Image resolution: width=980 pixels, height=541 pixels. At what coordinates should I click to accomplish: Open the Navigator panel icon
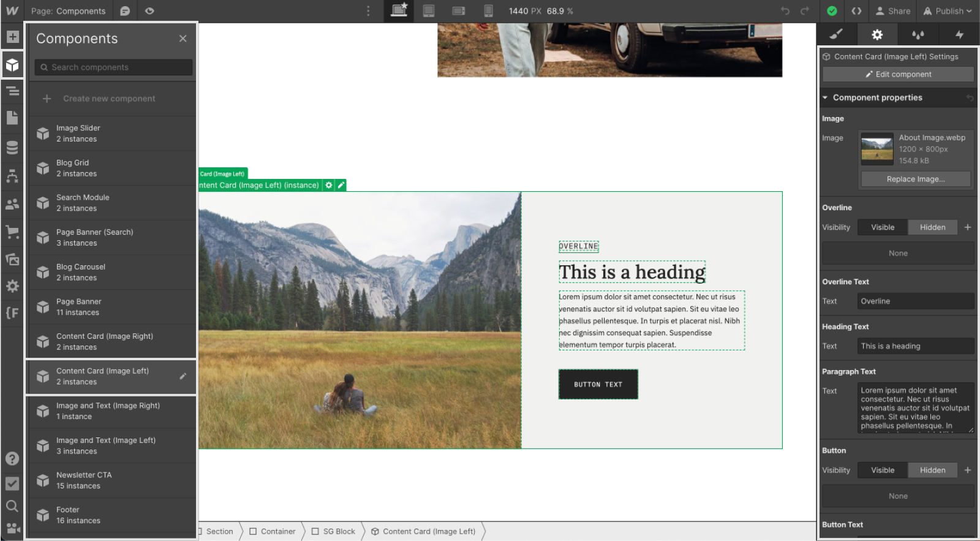coord(12,91)
